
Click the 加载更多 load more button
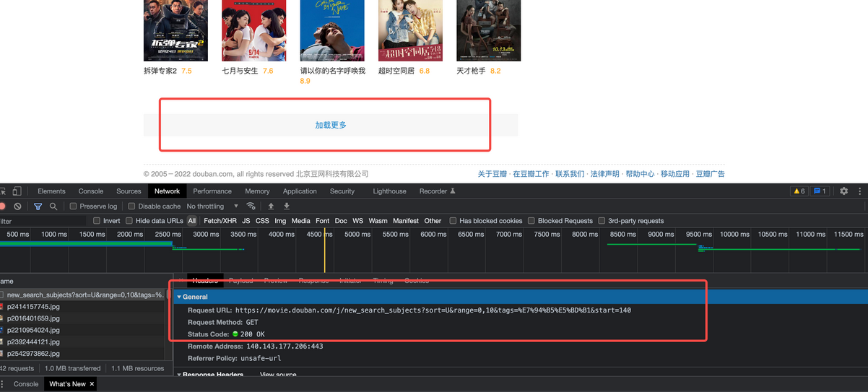pos(331,125)
